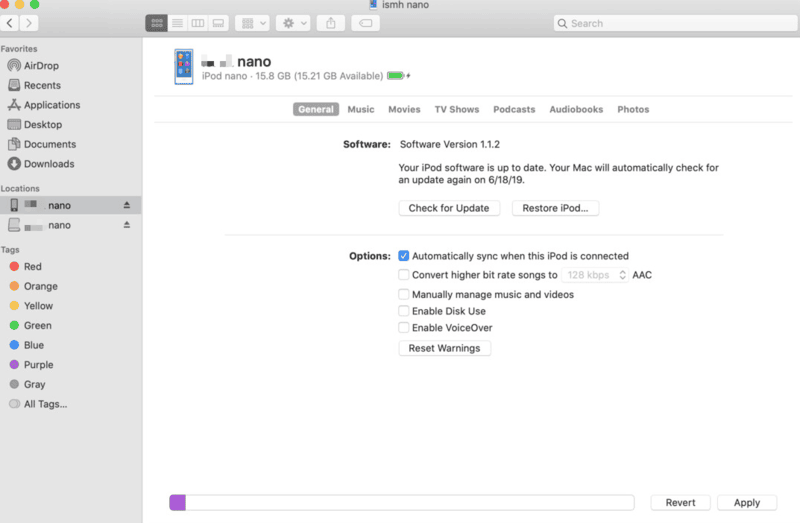Open Applications in the sidebar
The width and height of the screenshot is (800, 523).
click(44, 105)
